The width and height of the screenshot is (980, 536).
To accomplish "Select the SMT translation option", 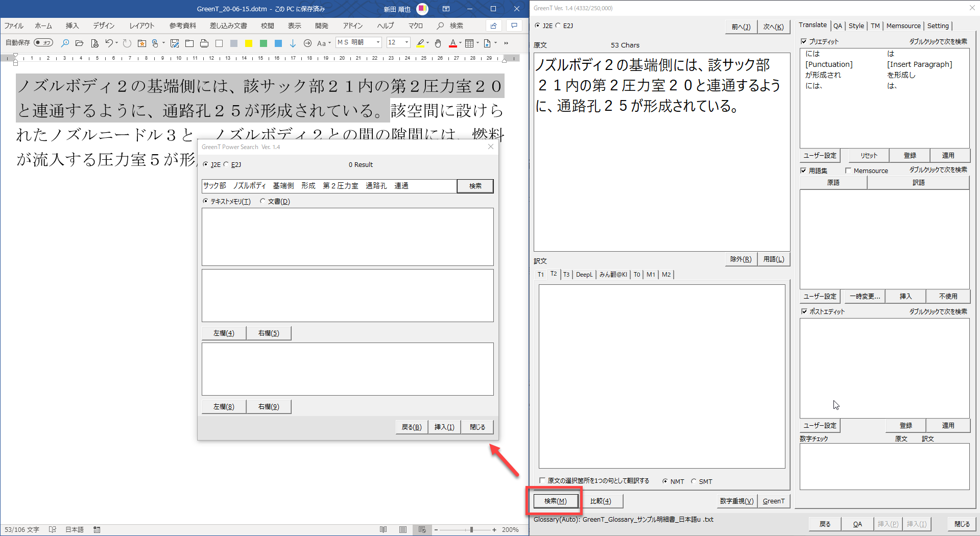I will tap(694, 481).
